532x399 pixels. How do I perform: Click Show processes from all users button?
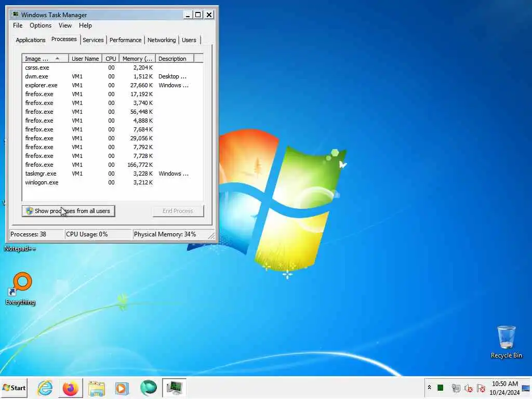tap(69, 211)
